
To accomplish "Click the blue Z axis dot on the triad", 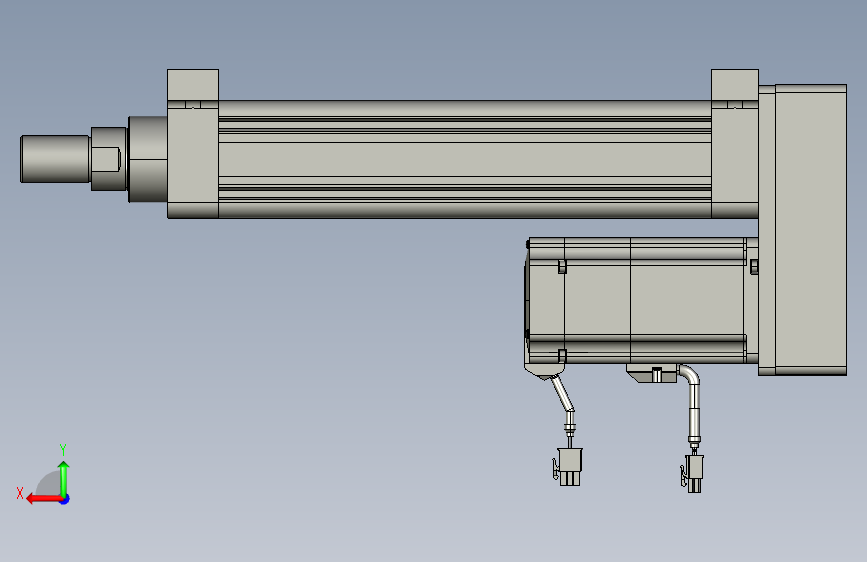I will pyautogui.click(x=65, y=499).
